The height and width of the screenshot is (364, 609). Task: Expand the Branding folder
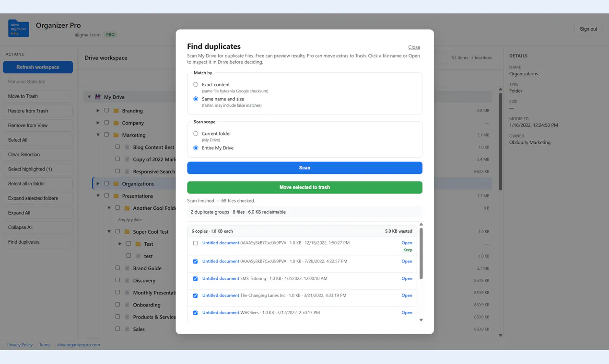(98, 111)
